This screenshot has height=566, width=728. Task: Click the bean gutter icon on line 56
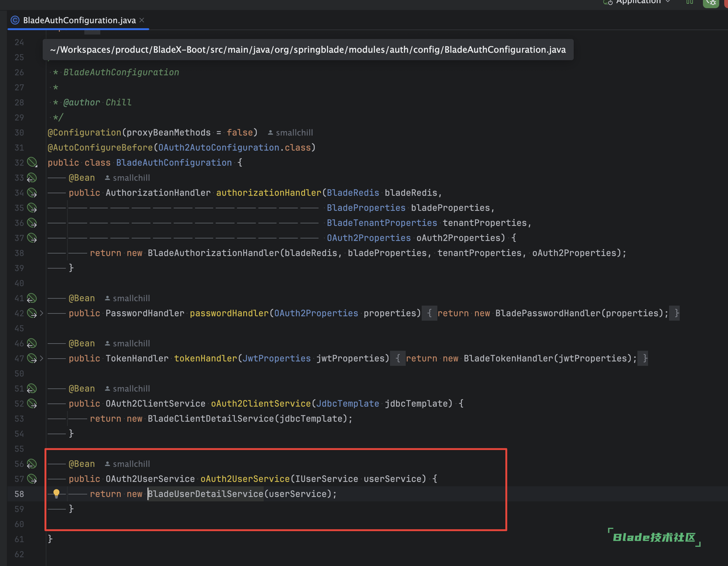(x=32, y=464)
